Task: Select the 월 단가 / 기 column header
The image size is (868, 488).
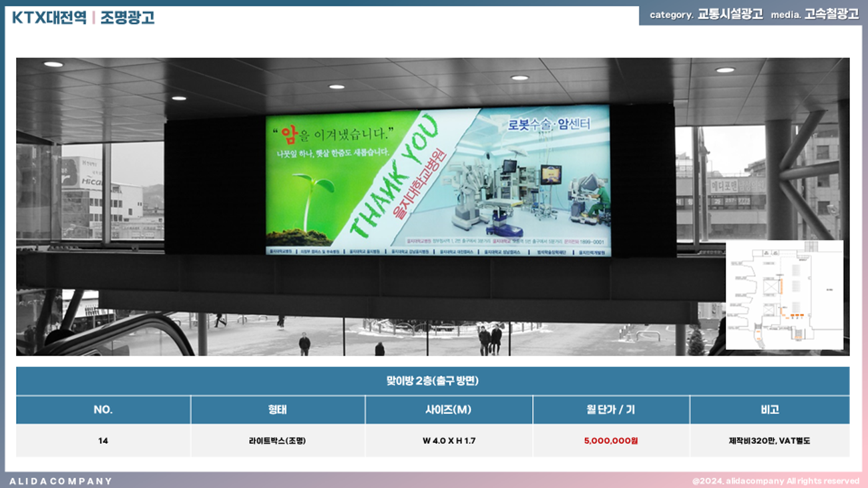Action: point(610,410)
